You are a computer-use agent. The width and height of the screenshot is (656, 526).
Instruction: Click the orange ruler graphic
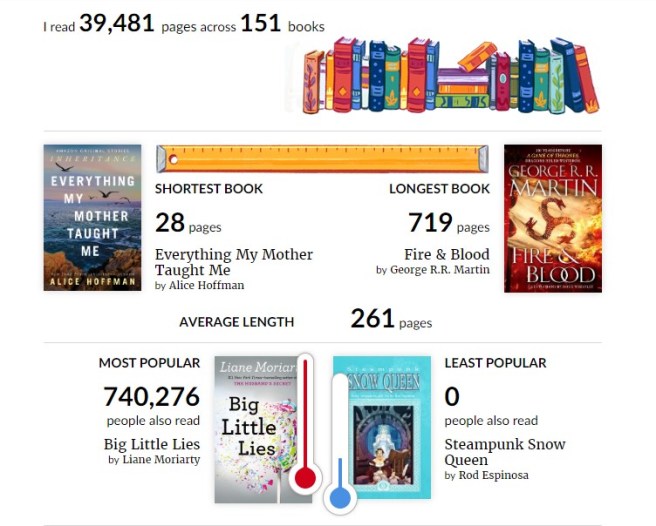click(322, 159)
